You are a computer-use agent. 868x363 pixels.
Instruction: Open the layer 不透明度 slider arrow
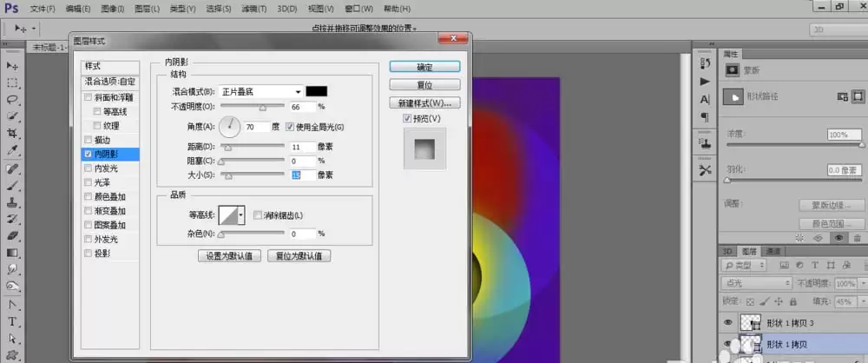click(x=862, y=283)
